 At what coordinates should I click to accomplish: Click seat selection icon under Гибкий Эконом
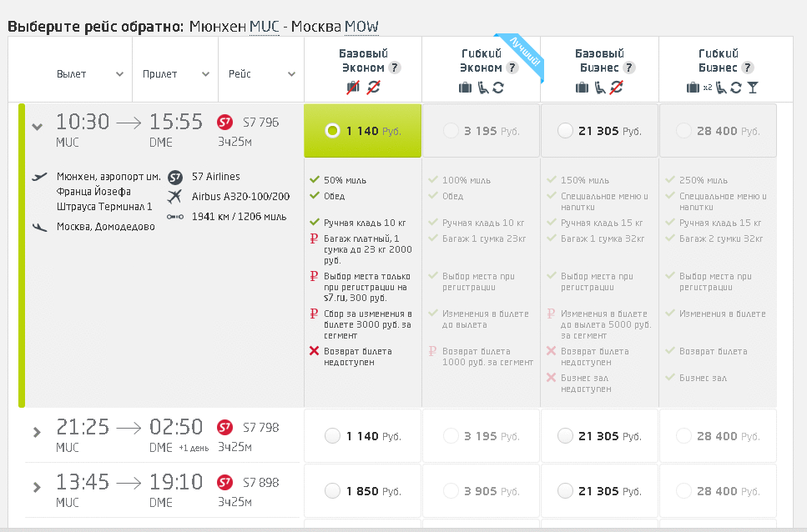tap(482, 87)
